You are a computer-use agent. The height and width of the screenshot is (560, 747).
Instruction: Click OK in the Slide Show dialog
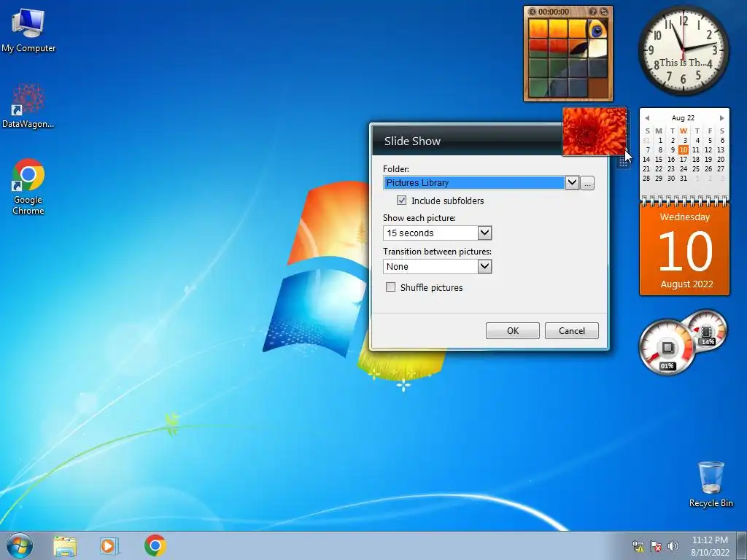(x=513, y=330)
